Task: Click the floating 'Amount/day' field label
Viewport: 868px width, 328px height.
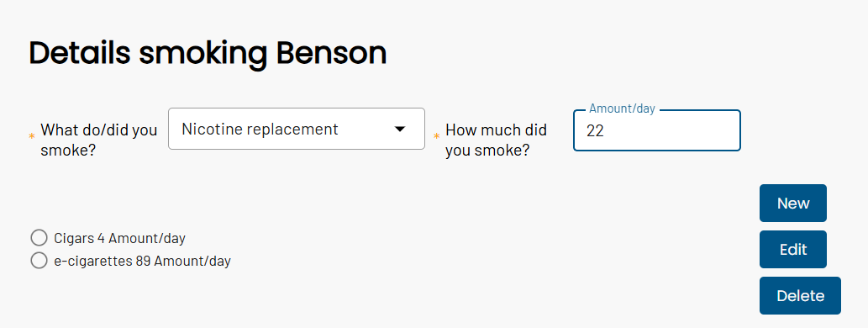Action: point(622,108)
